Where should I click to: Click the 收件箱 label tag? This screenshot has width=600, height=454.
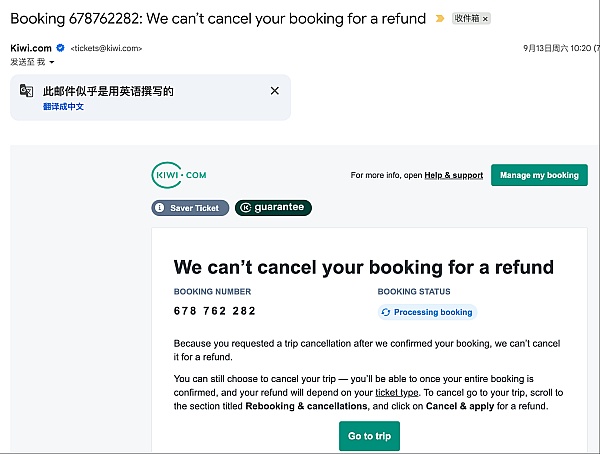click(x=466, y=19)
